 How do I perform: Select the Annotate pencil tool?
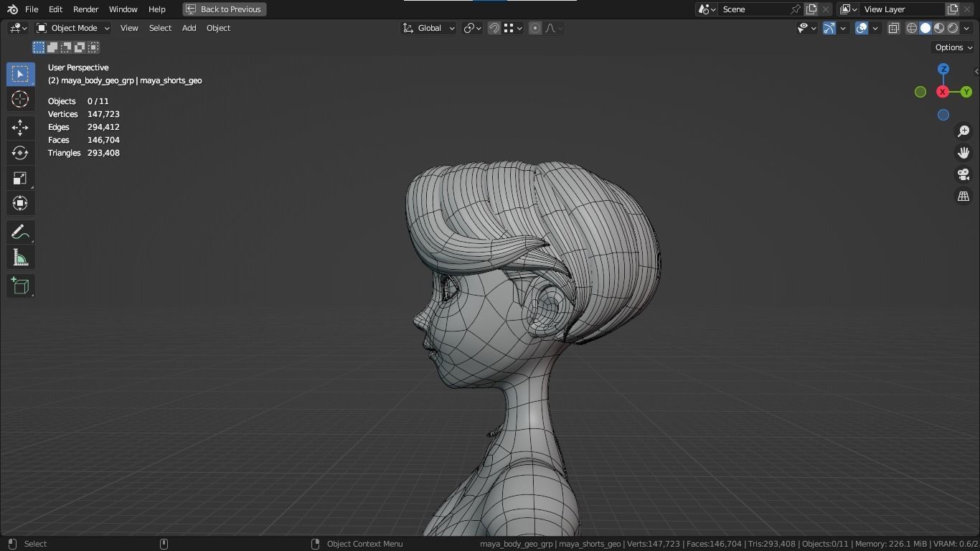coord(20,232)
